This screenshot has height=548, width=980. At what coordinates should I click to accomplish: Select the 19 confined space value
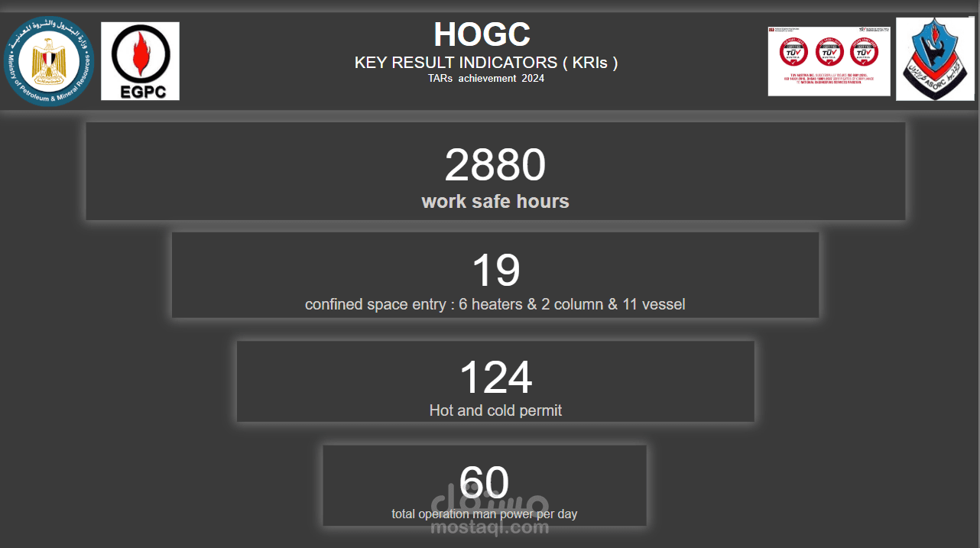coord(495,271)
